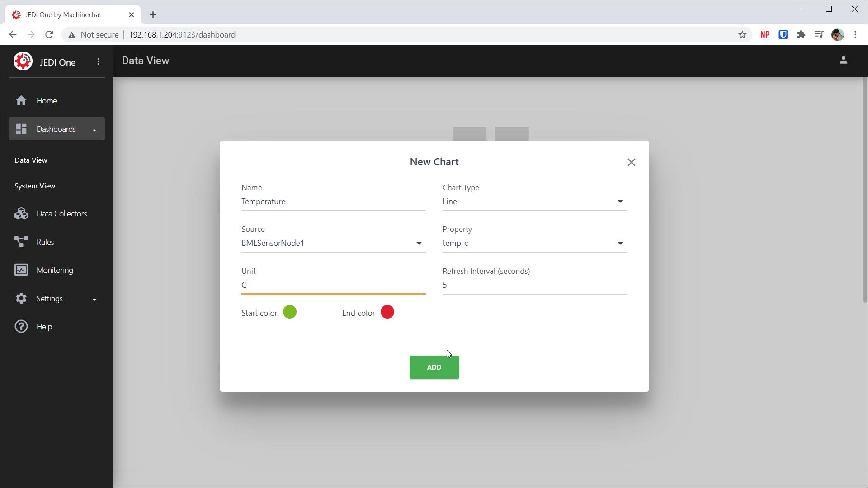The width and height of the screenshot is (868, 488).
Task: Click the Help question mark icon
Action: coord(21,327)
